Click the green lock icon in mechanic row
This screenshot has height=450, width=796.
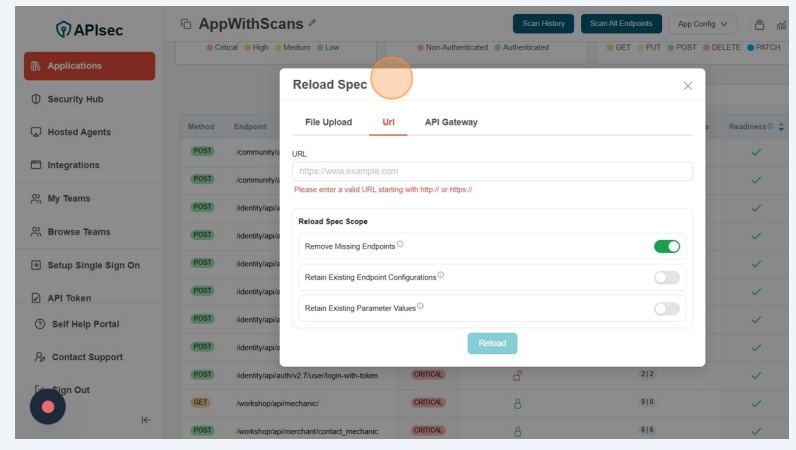(517, 404)
